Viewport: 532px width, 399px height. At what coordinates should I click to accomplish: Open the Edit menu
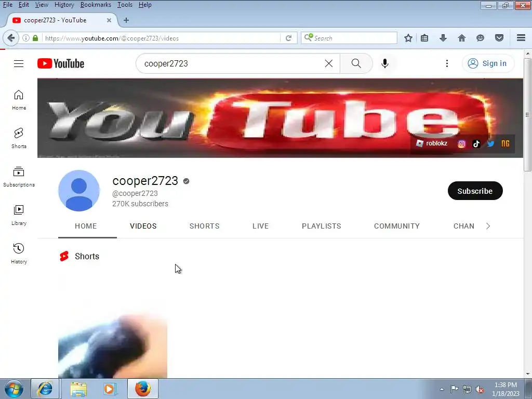point(23,5)
